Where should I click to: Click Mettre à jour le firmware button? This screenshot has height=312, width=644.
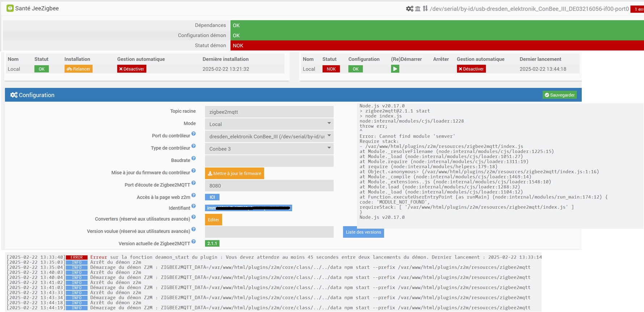pos(234,173)
